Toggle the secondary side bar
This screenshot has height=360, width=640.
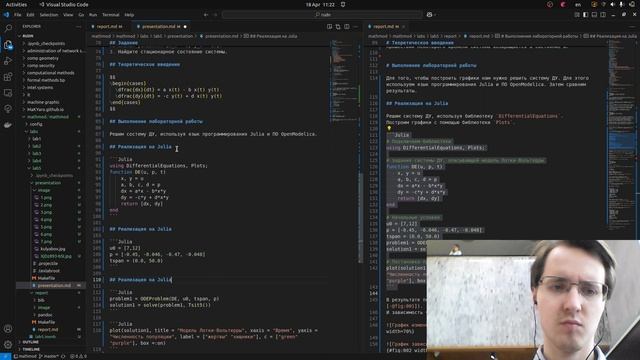(603, 15)
